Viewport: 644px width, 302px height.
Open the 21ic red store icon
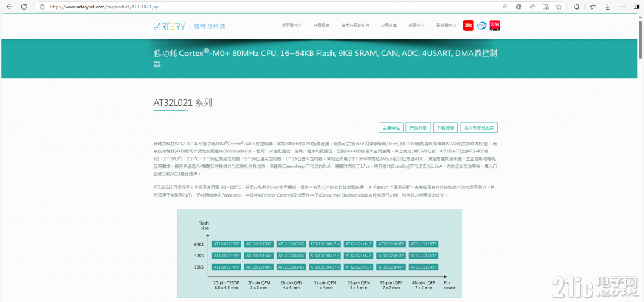coord(468,26)
